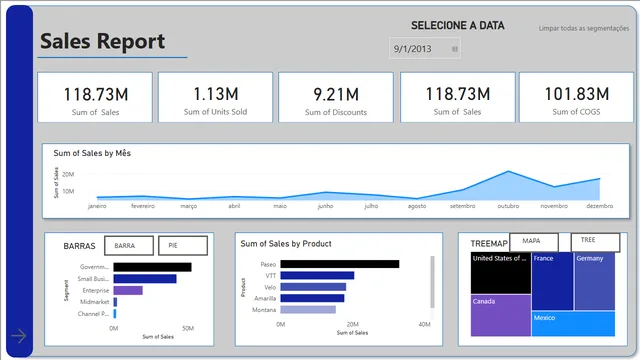Click the abril axis label
Screen dimensions: 640x360
click(234, 206)
